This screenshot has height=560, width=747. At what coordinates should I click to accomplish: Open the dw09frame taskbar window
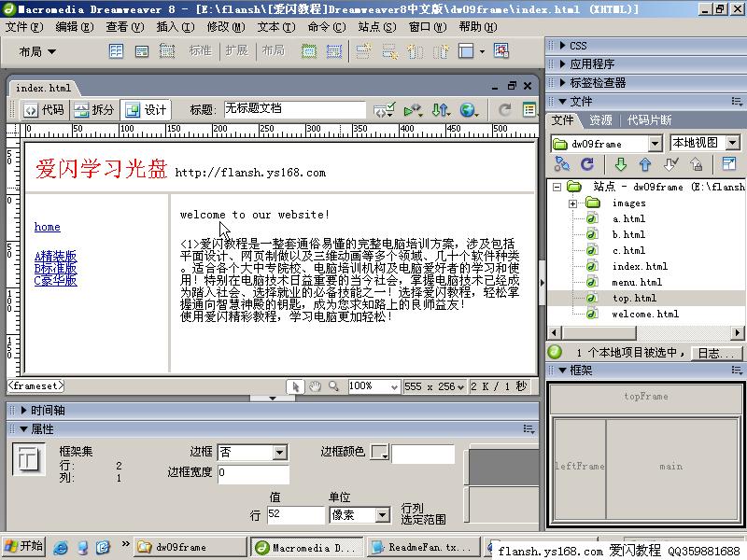pos(190,547)
